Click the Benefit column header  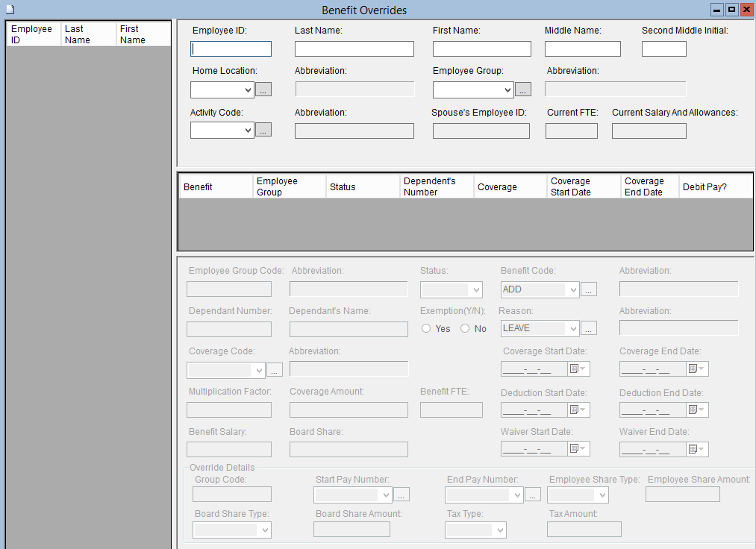(x=216, y=186)
